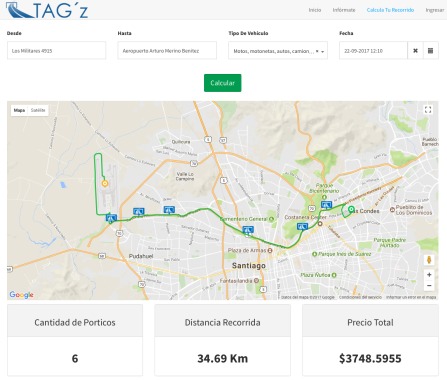Open the Ingresar link
This screenshot has height=380, width=447.
point(435,10)
